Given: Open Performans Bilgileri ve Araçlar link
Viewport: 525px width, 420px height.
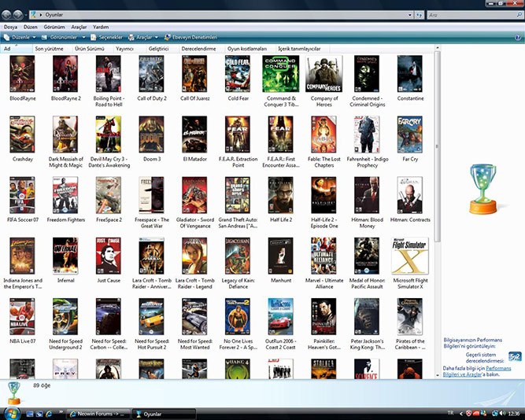Looking at the screenshot, I should 477,371.
